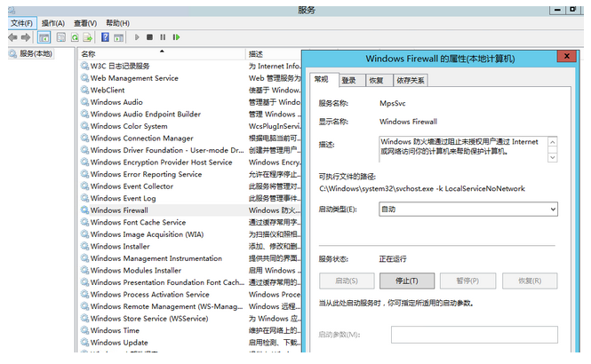The width and height of the screenshot is (591, 364).
Task: Click the Start Service play icon
Action: (137, 37)
